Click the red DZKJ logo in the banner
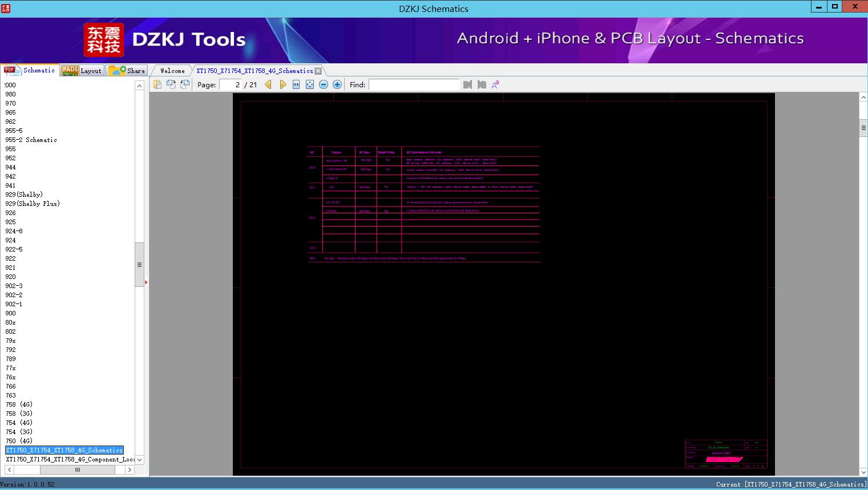This screenshot has width=868, height=490. tap(104, 40)
